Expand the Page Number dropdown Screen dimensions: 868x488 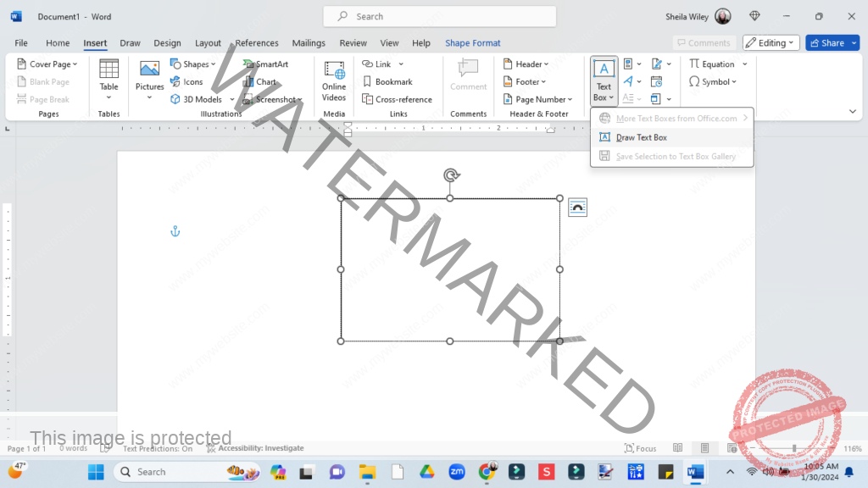click(570, 100)
